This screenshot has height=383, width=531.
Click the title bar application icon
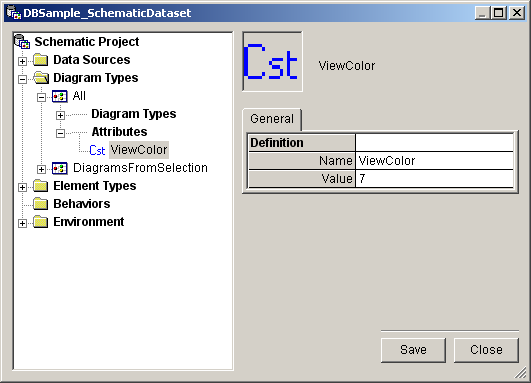(14, 13)
